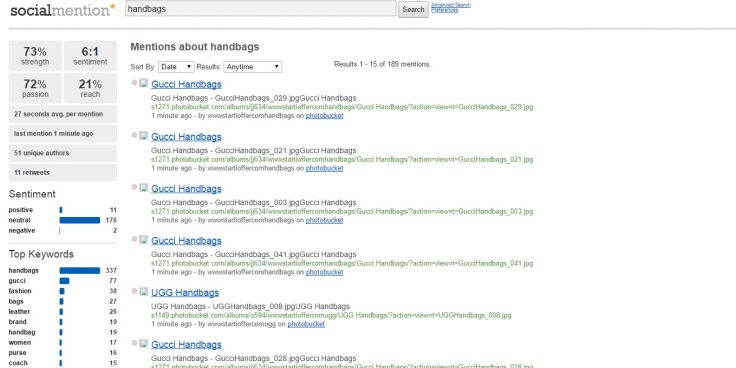This screenshot has width=736, height=368.
Task: Open the UGG Handbags result title
Action: 185,293
